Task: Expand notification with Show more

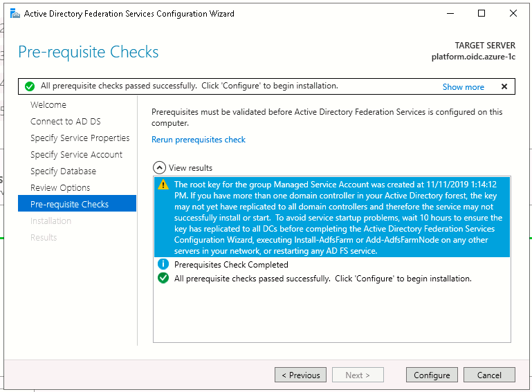Action: click(463, 87)
